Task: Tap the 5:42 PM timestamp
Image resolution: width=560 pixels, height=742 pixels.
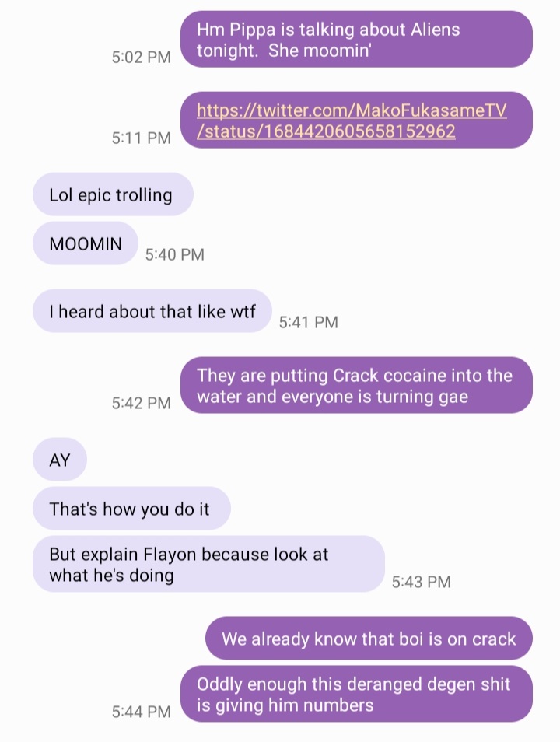Action: tap(141, 403)
